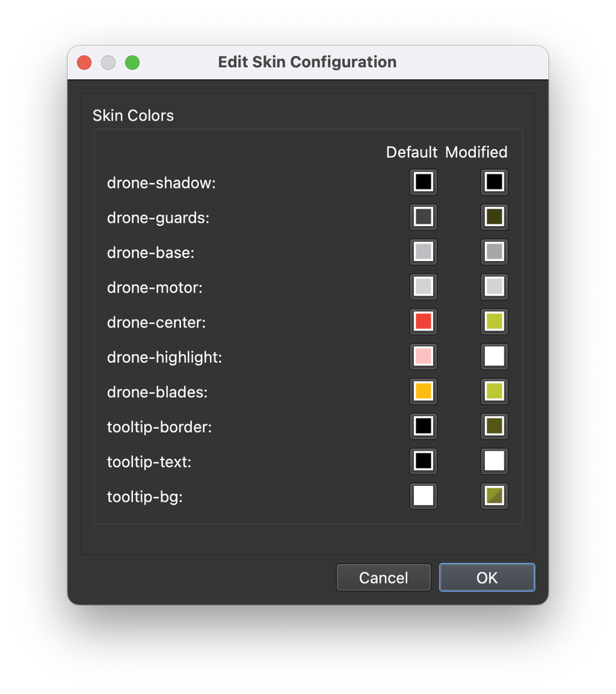Confirm changes with the OK button

point(487,577)
